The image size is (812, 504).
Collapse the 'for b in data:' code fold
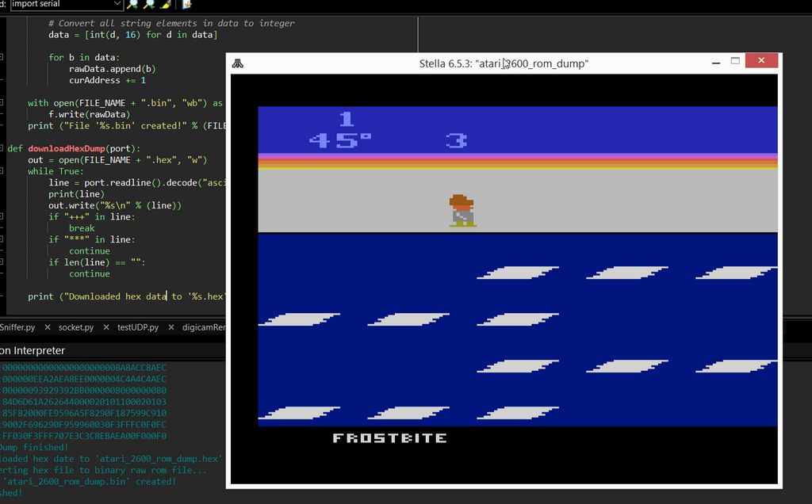tap(2, 57)
